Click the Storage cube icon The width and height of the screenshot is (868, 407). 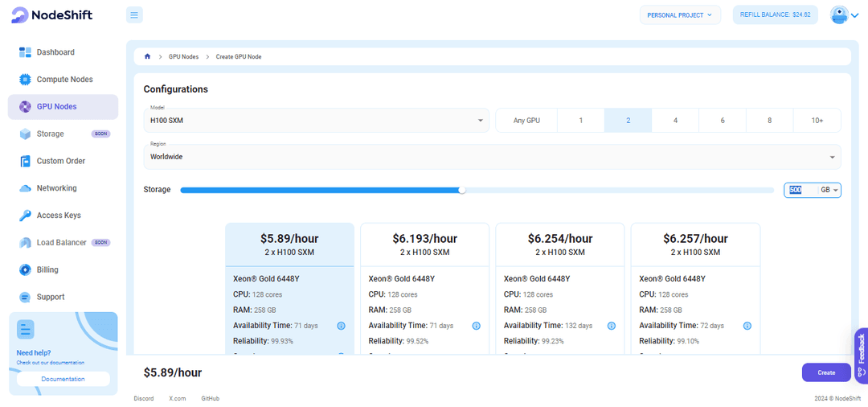[x=25, y=134]
